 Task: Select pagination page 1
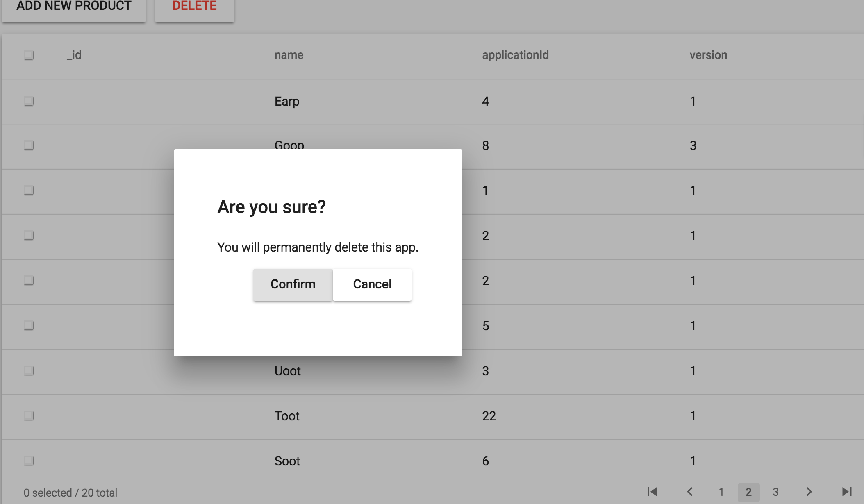click(x=721, y=492)
